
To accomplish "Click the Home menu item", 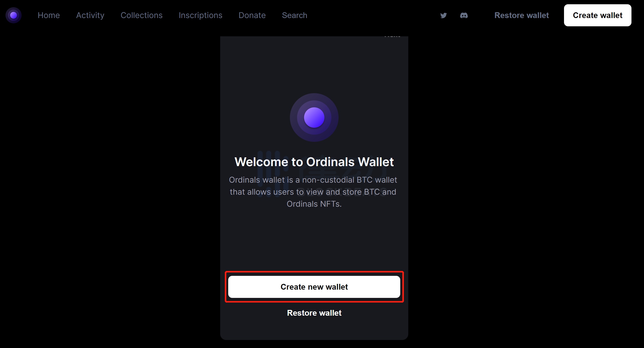I will 48,16.
